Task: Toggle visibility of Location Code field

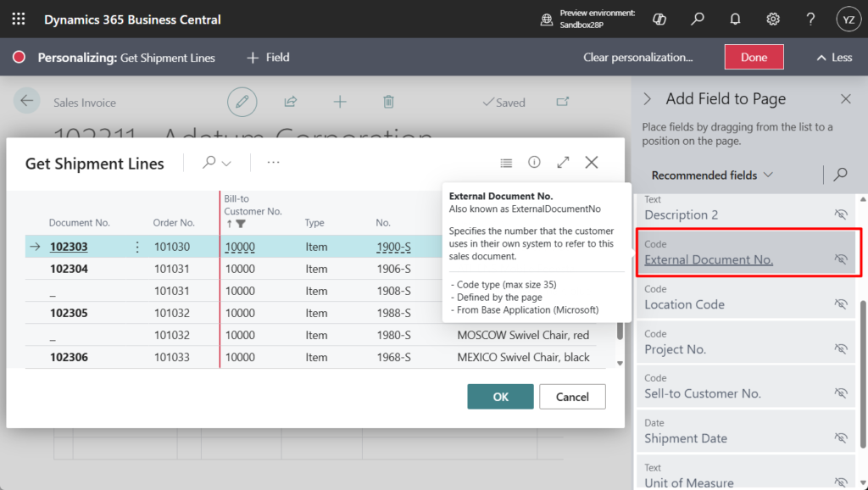Action: (x=841, y=303)
